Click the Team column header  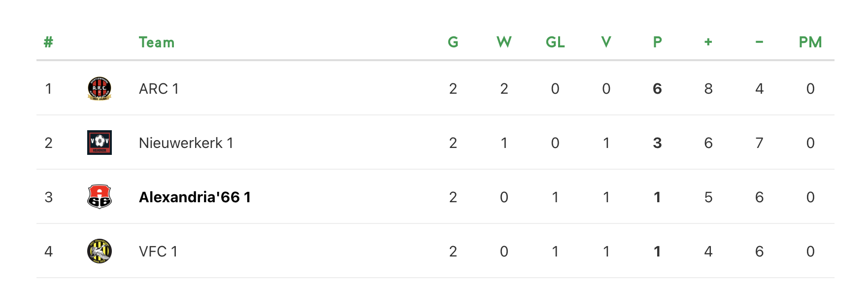[x=156, y=42]
